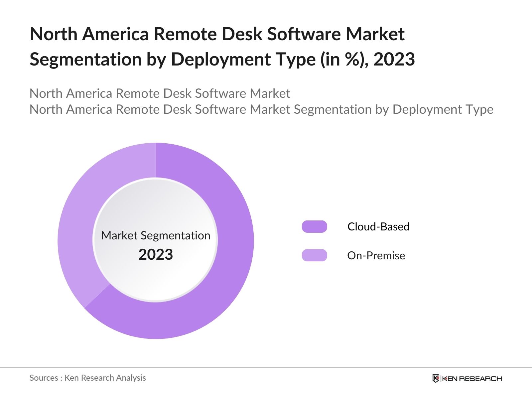Click 'Market Segmentation' text in donut center
Screen dimensions: 532x399
tap(156, 235)
